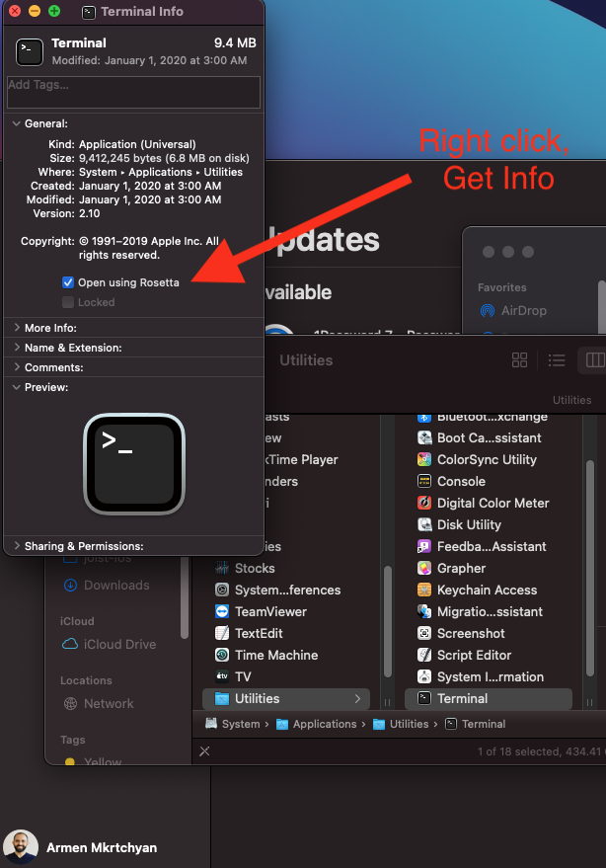
Task: Select Keychain Access icon
Action: (x=424, y=590)
